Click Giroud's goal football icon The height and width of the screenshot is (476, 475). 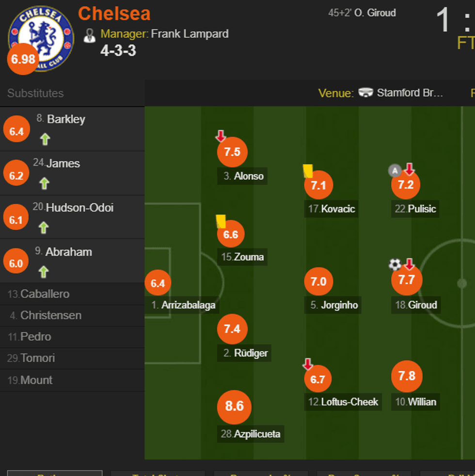tap(395, 264)
